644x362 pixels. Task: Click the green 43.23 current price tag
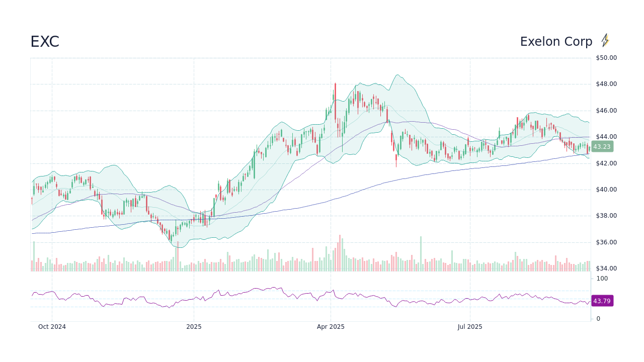pyautogui.click(x=602, y=147)
